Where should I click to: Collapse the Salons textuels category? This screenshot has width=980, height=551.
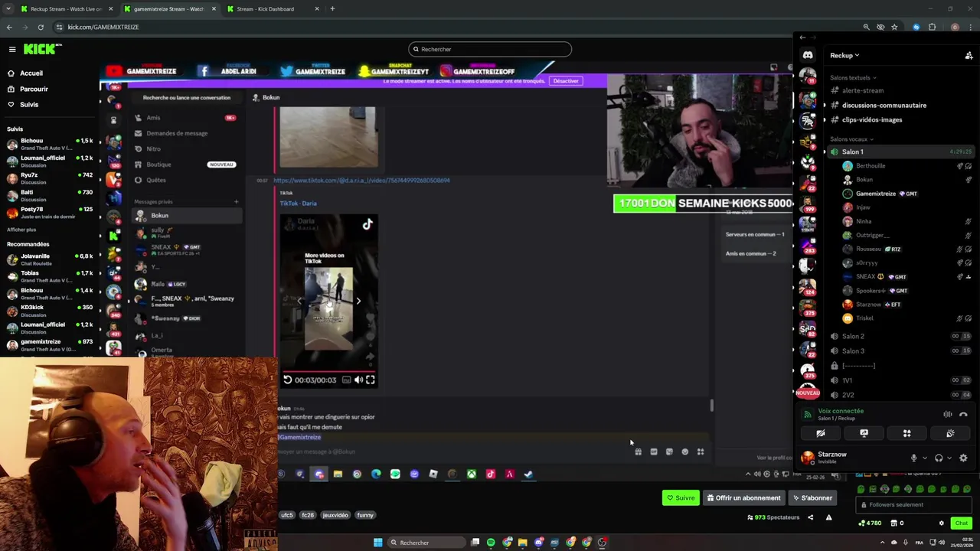coord(853,77)
